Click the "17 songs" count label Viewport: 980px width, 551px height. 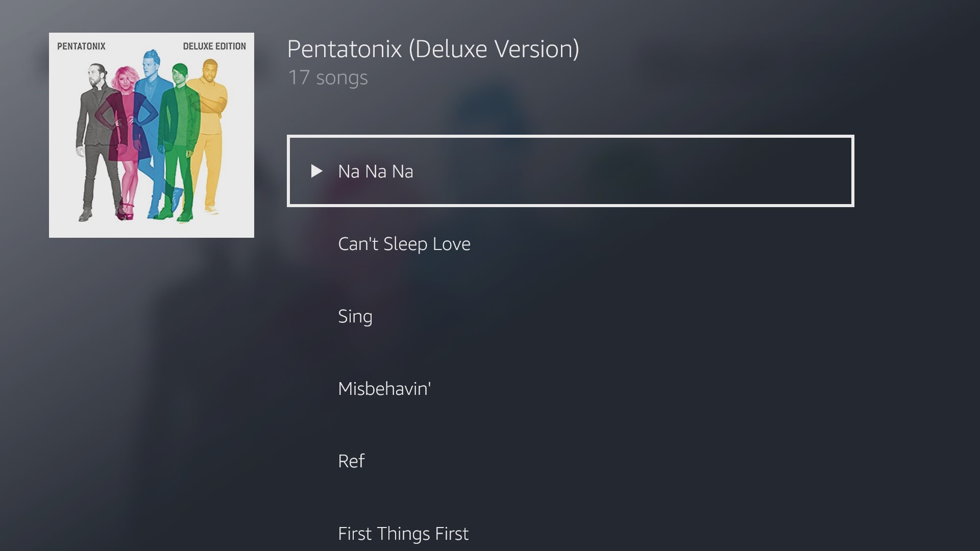coord(328,78)
